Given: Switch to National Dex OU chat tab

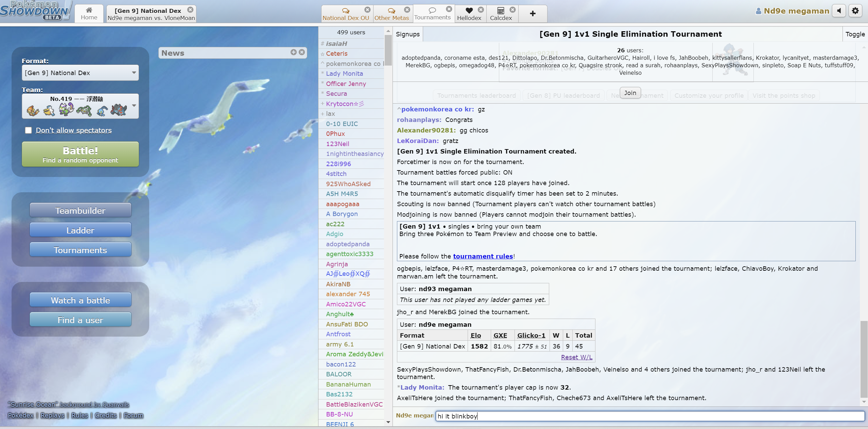Looking at the screenshot, I should 345,14.
